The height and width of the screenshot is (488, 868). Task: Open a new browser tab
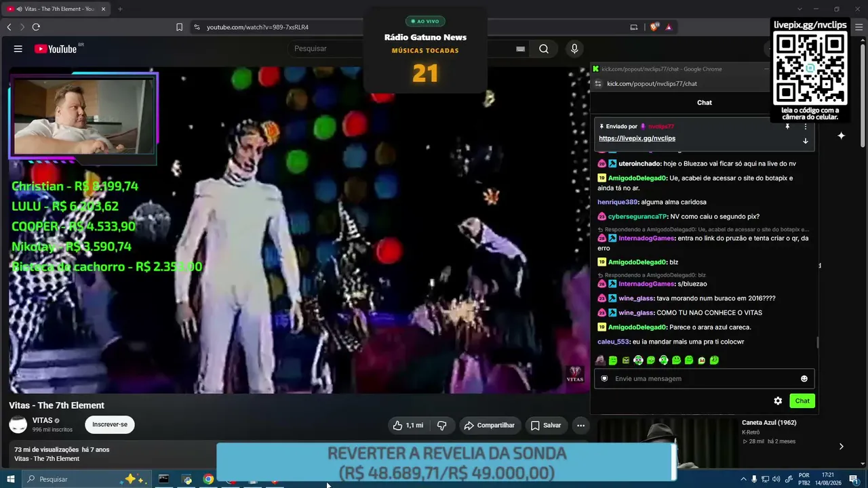pyautogui.click(x=120, y=9)
